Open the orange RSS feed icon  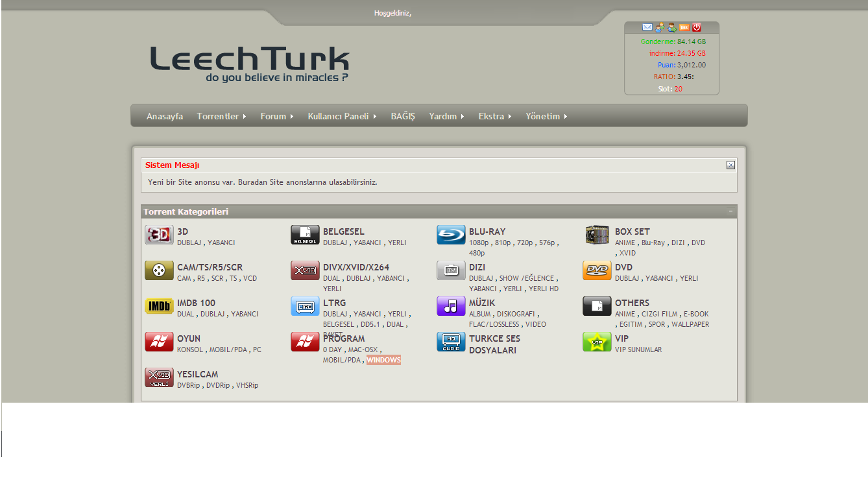(x=684, y=27)
